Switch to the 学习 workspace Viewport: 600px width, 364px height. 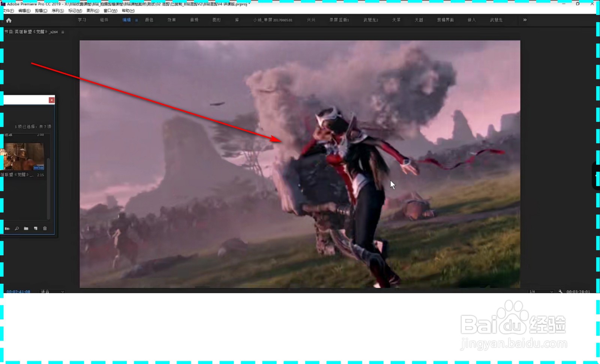click(82, 20)
